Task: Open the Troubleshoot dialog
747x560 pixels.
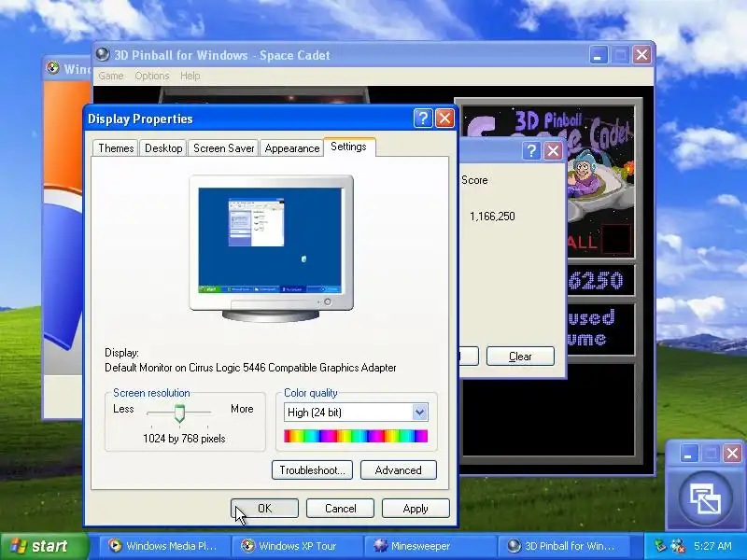Action: tap(312, 470)
